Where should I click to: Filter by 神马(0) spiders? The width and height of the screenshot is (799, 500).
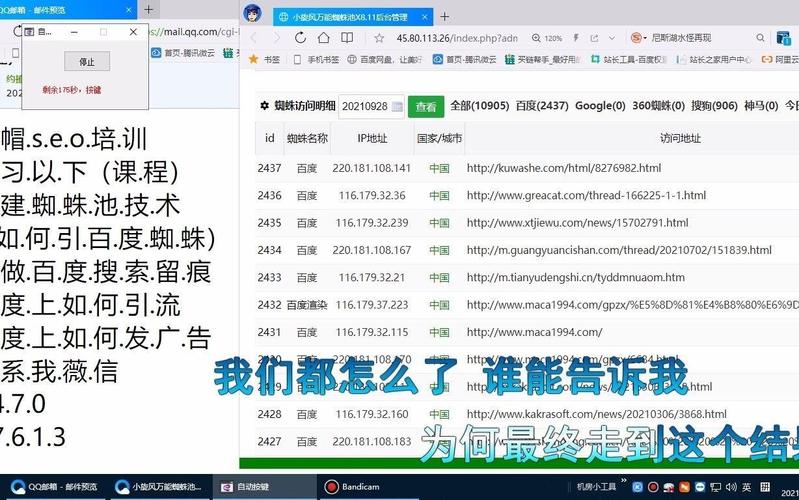(761, 106)
